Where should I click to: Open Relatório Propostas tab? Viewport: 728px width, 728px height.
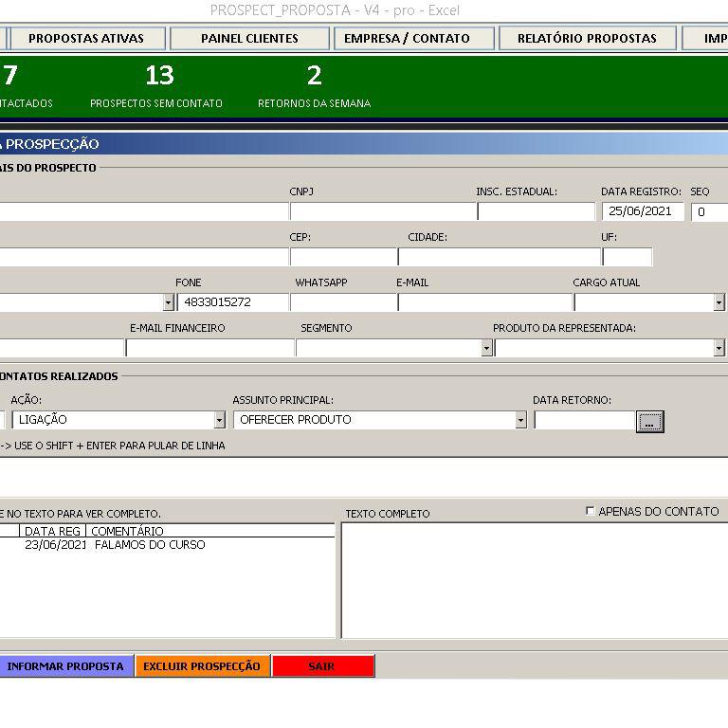pyautogui.click(x=587, y=39)
